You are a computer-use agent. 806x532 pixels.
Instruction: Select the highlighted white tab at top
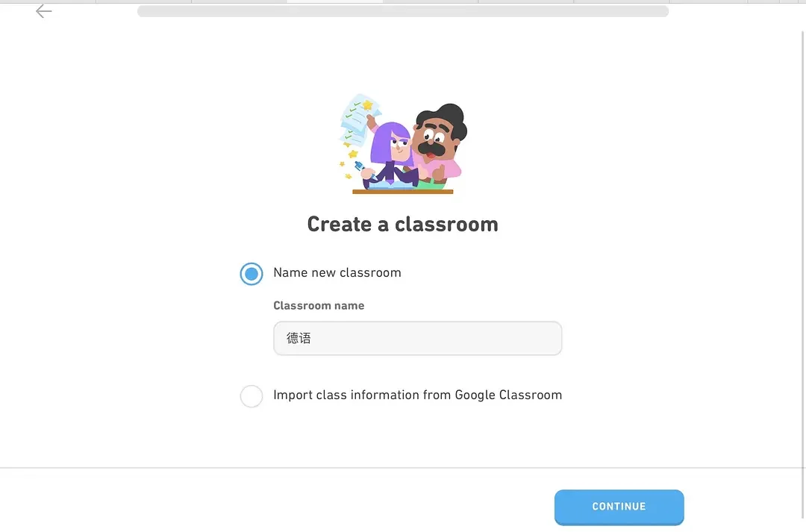[334, 1]
